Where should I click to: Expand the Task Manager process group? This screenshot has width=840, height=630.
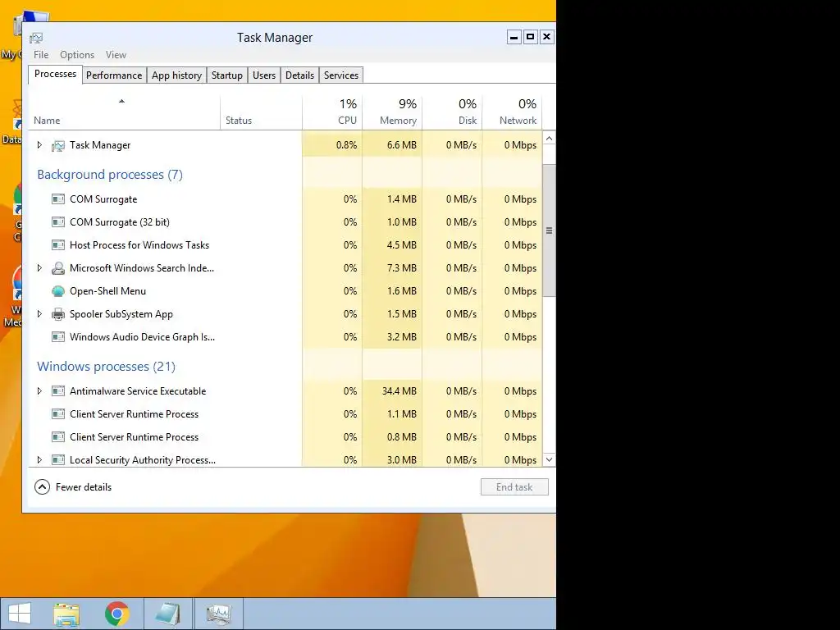pyautogui.click(x=39, y=145)
